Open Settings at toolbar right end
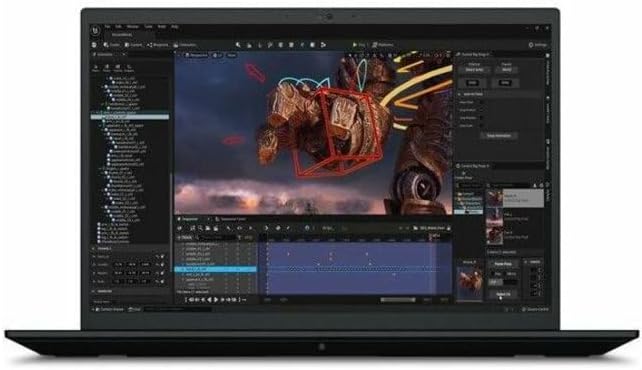The width and height of the screenshot is (642, 370). click(x=538, y=45)
